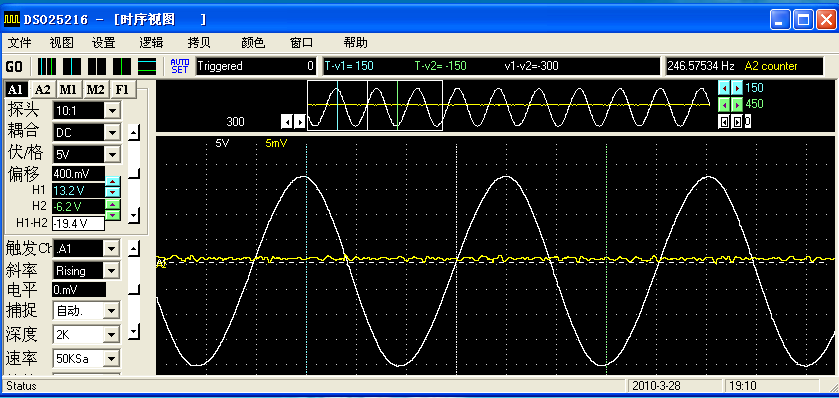Move green cursor left with arrow button
The image size is (839, 398).
tap(723, 104)
